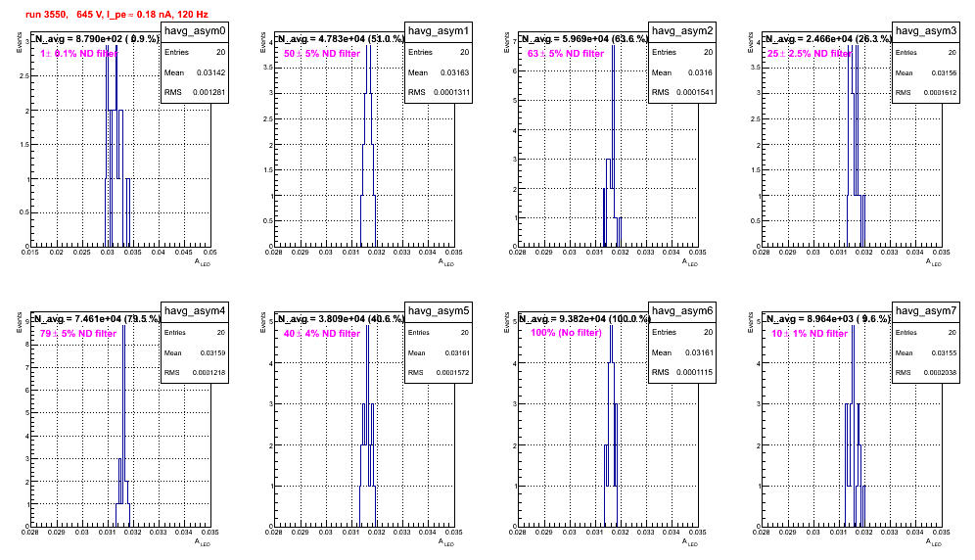Click RMS 0.0001541 in havg_asym2 stats
Viewport: 975px width, 560px height.
[x=682, y=92]
